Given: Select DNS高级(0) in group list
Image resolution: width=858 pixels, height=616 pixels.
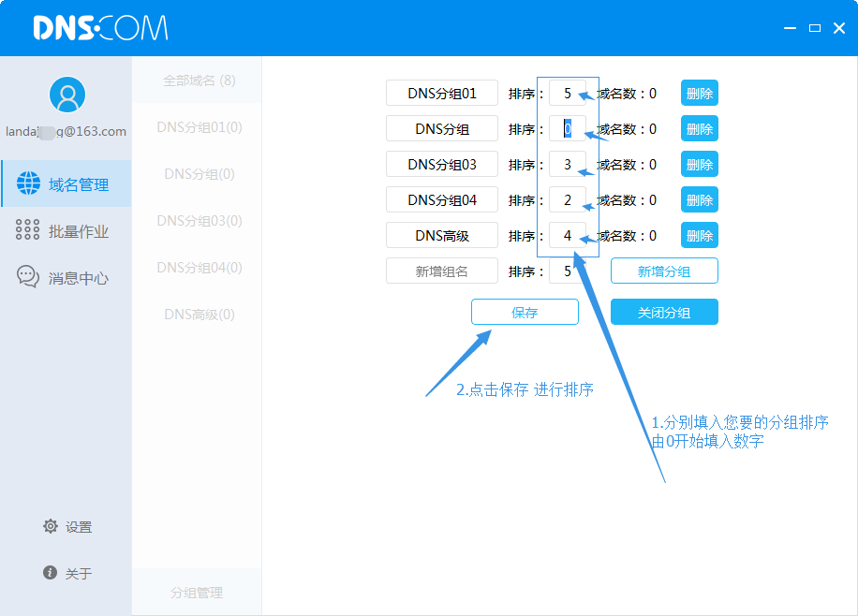Looking at the screenshot, I should pyautogui.click(x=199, y=315).
